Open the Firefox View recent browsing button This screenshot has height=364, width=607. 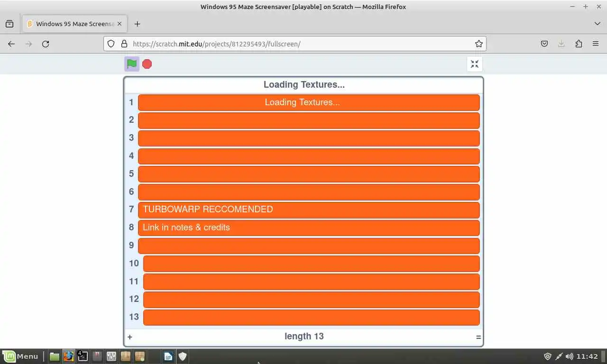pos(9,24)
